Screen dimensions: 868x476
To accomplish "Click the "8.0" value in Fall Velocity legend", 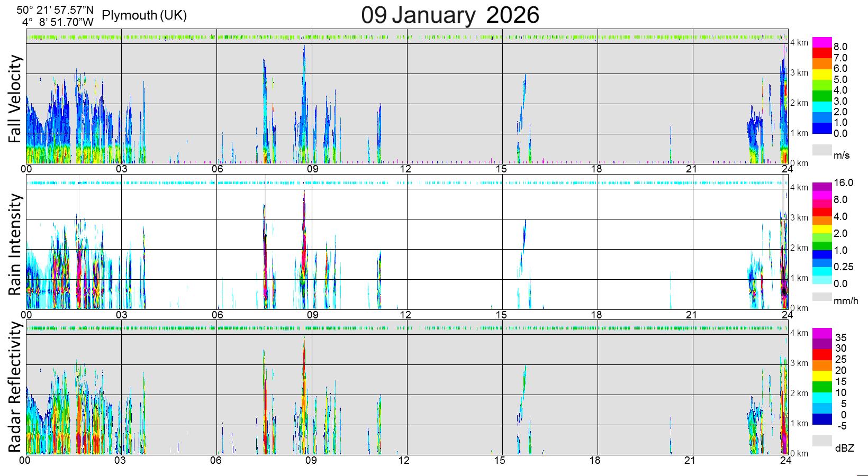I will 841,47.
